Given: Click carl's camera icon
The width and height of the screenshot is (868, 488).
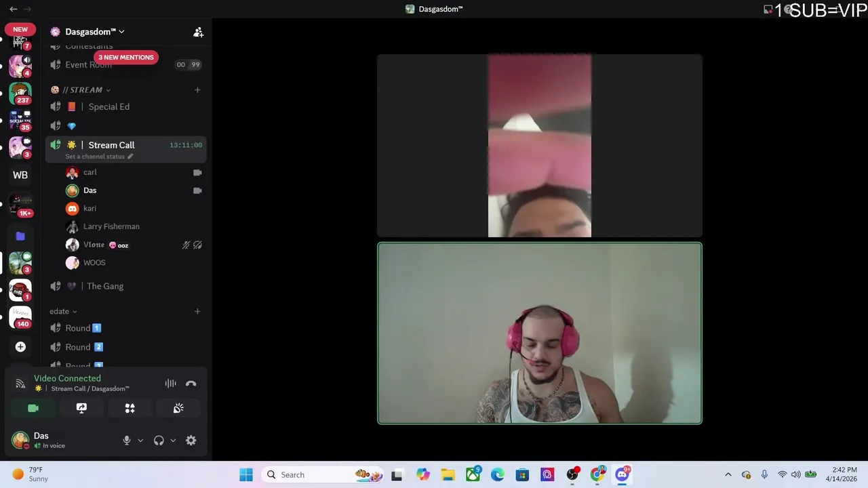Looking at the screenshot, I should point(197,173).
